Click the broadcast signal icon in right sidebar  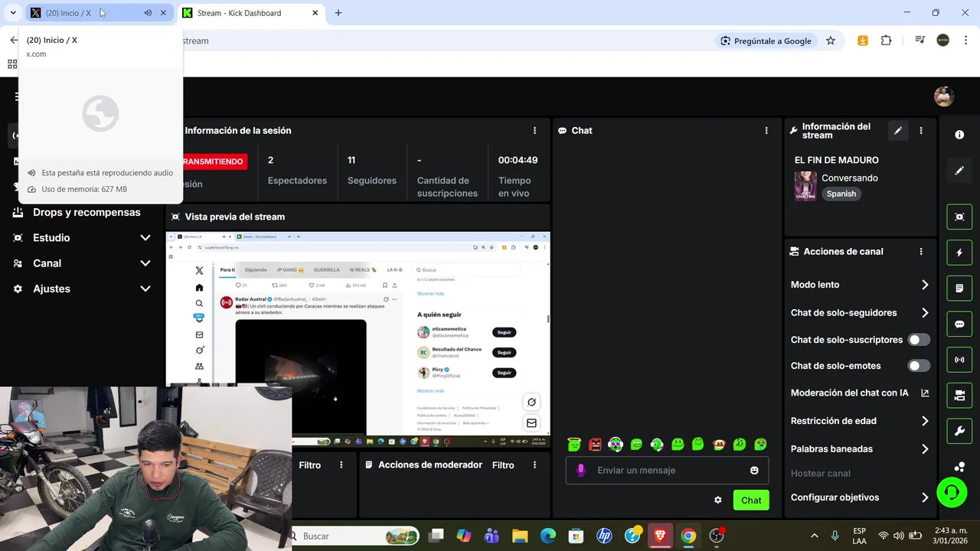tap(959, 360)
